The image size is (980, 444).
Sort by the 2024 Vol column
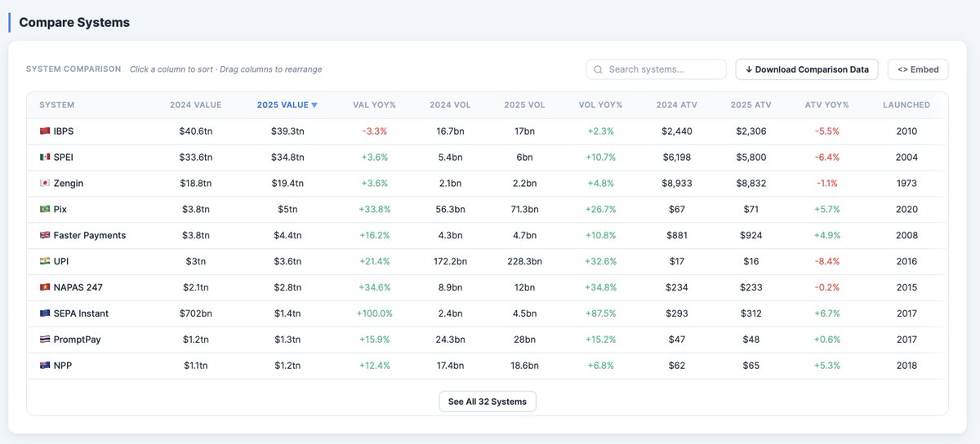point(450,105)
